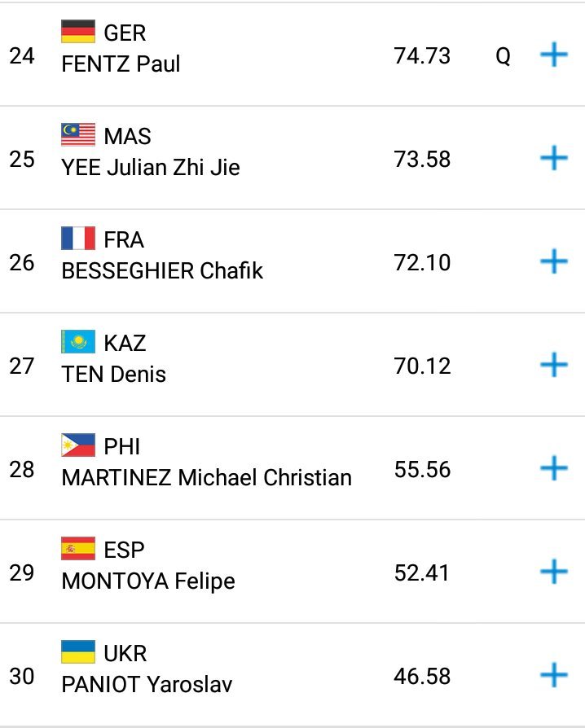Click the Ukraine flag icon
This screenshot has height=728, width=585.
[78, 652]
